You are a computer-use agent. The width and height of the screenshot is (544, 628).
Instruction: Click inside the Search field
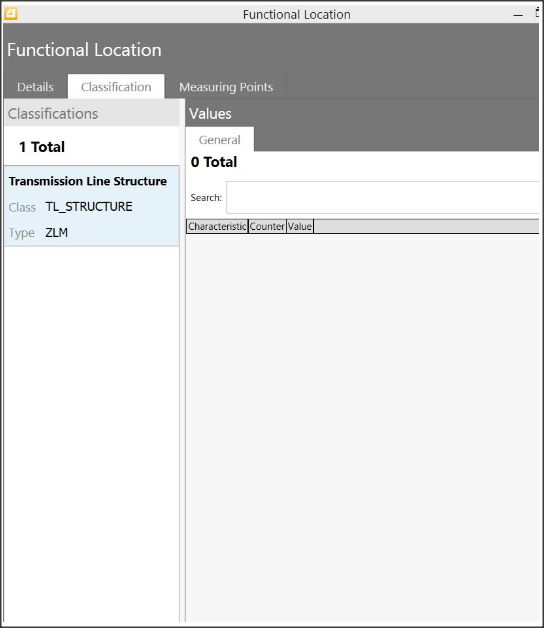coord(383,197)
